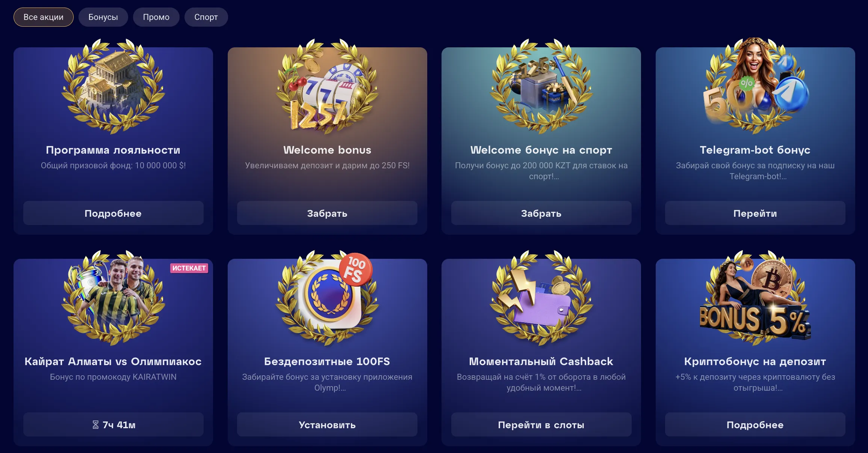Click the Перейти в слоты button
Screen dimensions: 868x453
point(541,424)
